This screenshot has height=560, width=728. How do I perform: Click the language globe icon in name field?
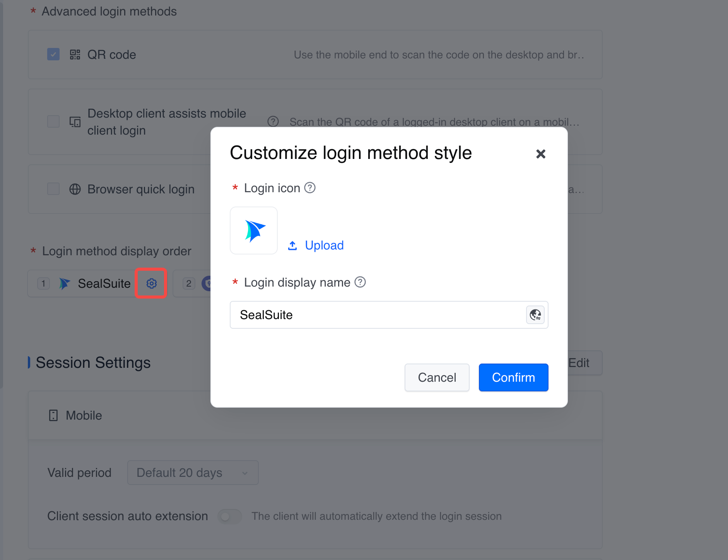[535, 315]
